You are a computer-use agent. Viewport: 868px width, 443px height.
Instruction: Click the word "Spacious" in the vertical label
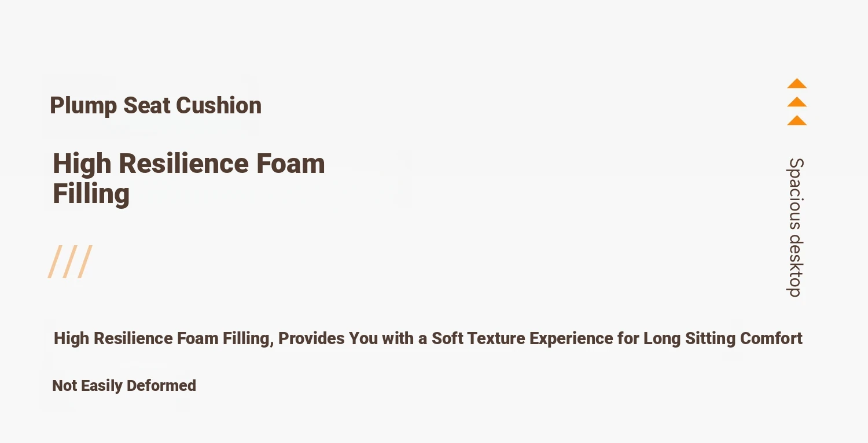point(796,193)
